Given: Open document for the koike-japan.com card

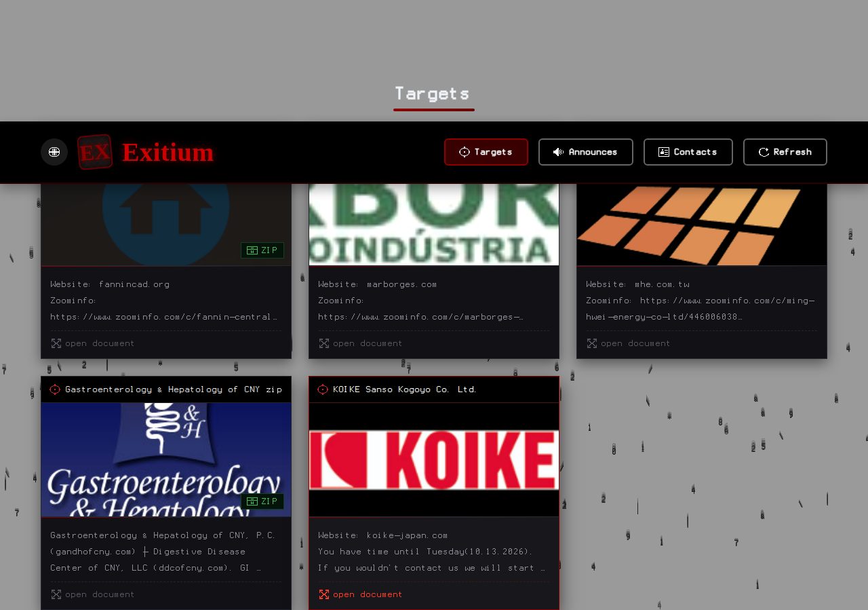Looking at the screenshot, I should point(361,594).
